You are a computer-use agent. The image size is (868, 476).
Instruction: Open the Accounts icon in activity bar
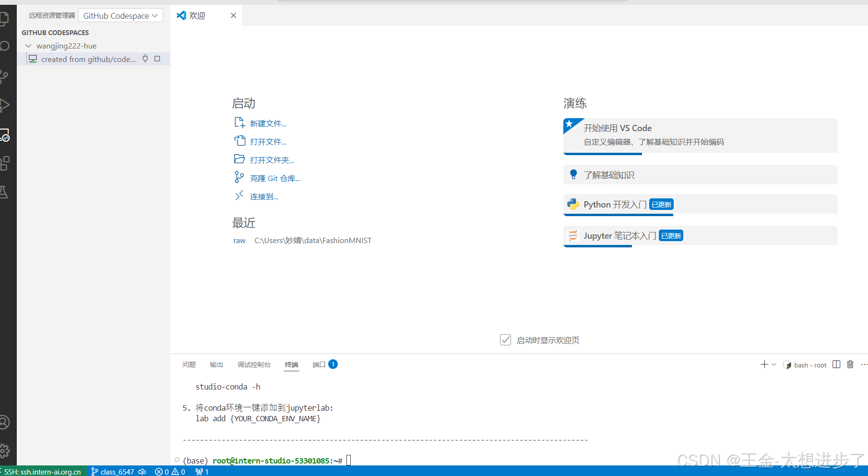tap(4, 422)
